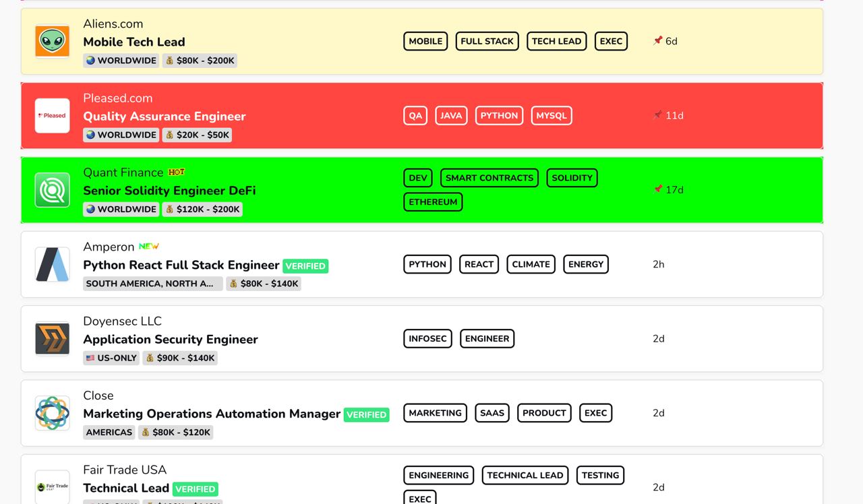Click the TECHNICAL LEAD tag
The height and width of the screenshot is (504, 863).
525,475
